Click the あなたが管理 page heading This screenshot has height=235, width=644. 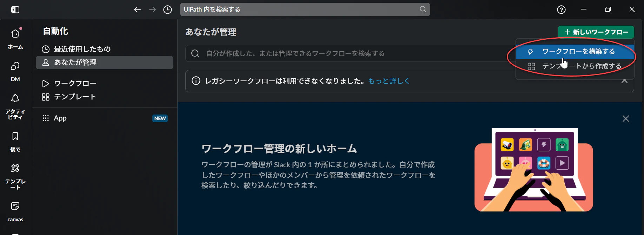(x=211, y=32)
